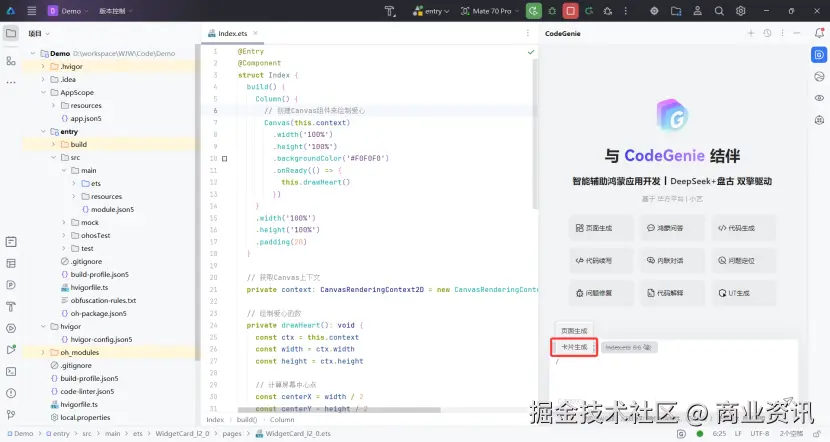
Task: Start debugging with the green bug icon
Action: click(x=552, y=11)
